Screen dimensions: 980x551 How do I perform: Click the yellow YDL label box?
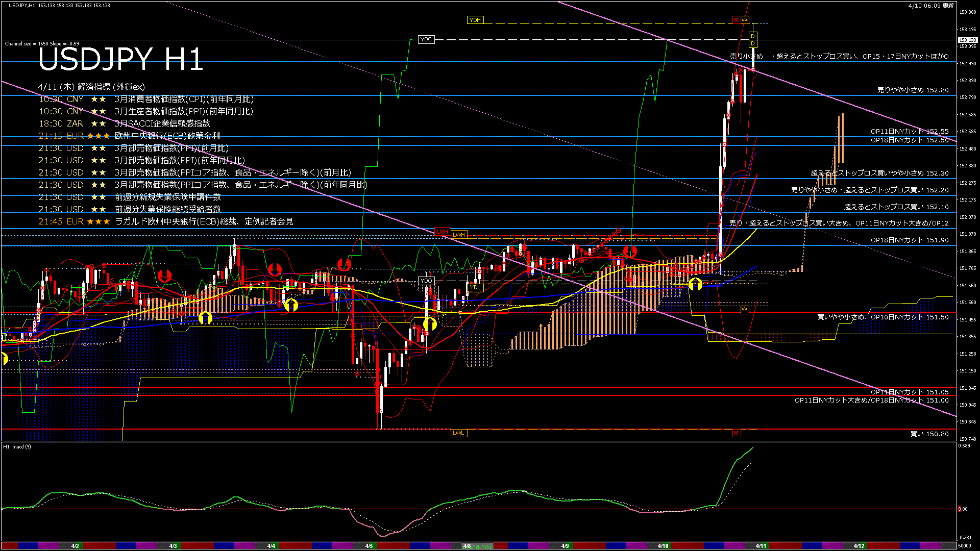click(x=475, y=287)
